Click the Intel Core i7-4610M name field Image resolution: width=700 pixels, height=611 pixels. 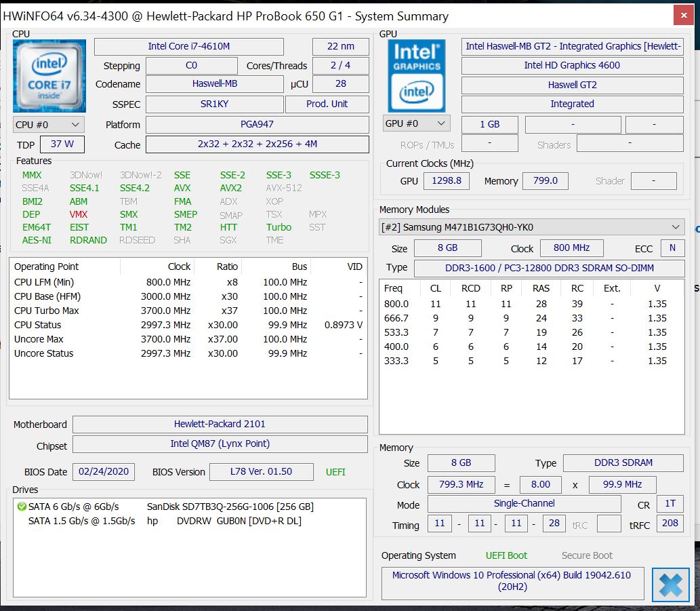(x=188, y=47)
